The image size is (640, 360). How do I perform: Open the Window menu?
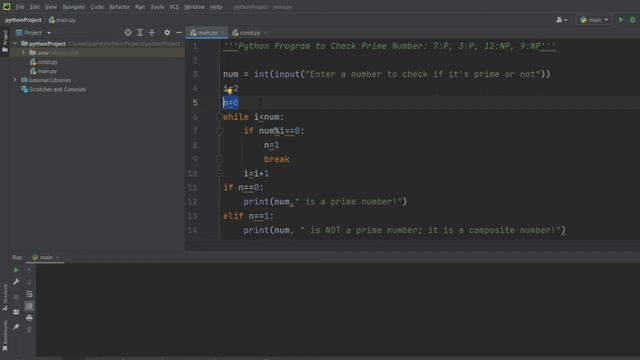[194, 7]
